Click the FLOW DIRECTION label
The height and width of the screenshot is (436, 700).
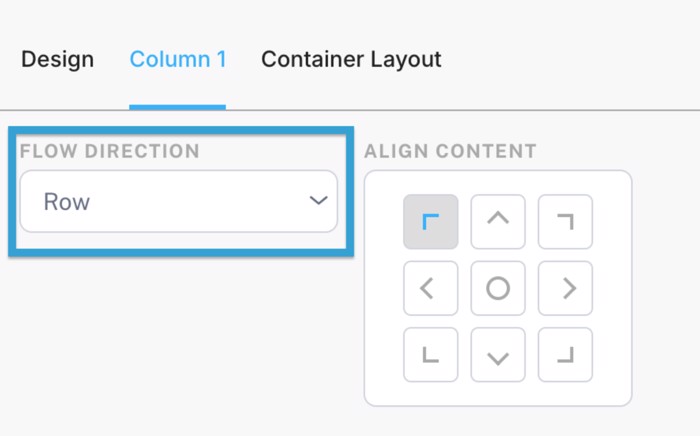pos(110,152)
